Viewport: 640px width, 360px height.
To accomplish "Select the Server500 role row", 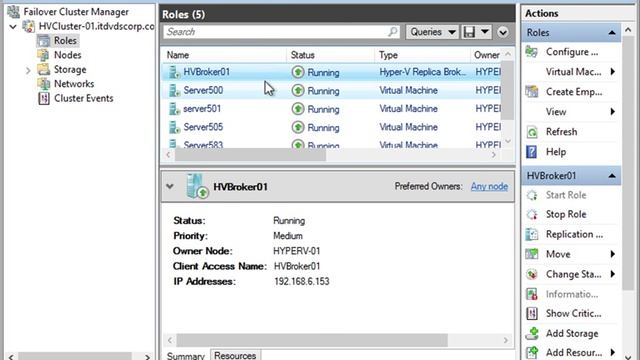I will click(x=331, y=91).
